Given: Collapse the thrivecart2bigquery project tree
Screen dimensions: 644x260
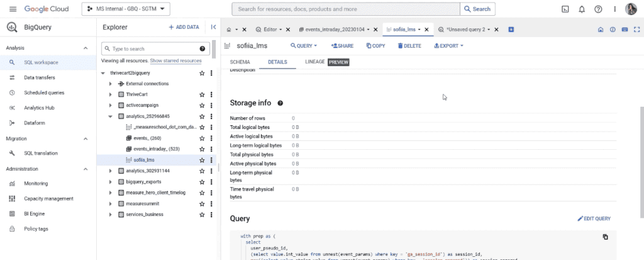Looking at the screenshot, I should 103,73.
